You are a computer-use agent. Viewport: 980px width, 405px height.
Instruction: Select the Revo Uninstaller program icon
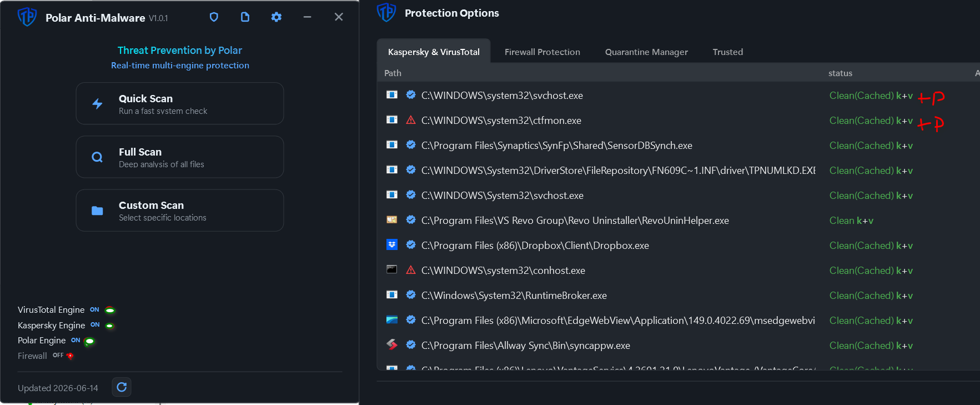click(x=392, y=220)
